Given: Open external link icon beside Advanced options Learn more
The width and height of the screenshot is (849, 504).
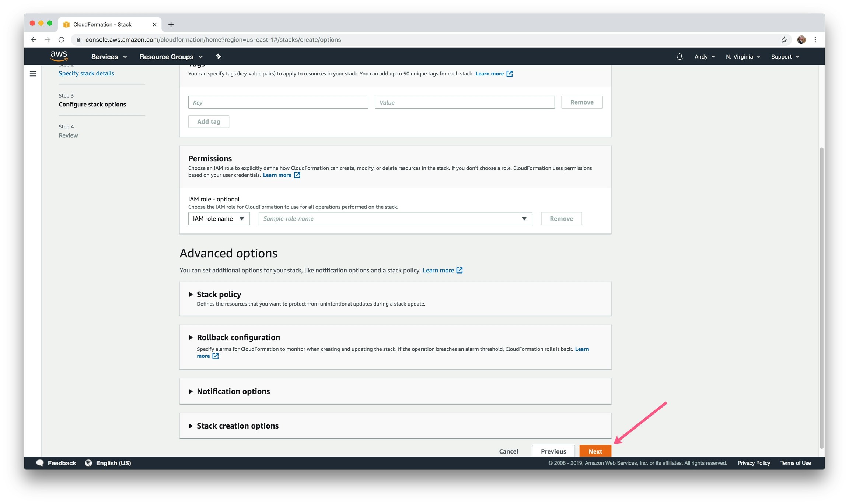Looking at the screenshot, I should click(460, 270).
